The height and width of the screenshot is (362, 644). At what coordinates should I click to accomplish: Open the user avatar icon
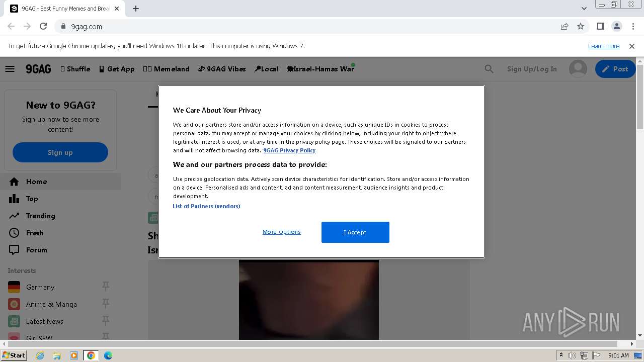[x=578, y=69]
